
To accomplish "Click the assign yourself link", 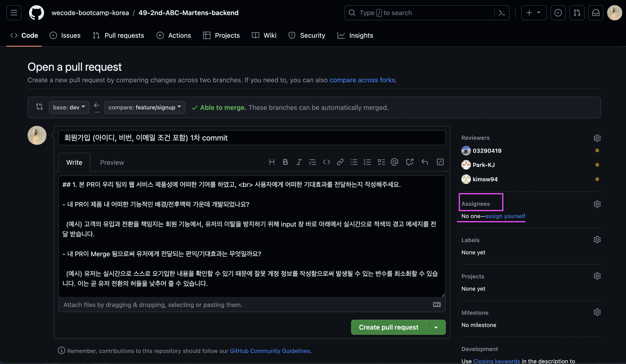I will tap(505, 216).
